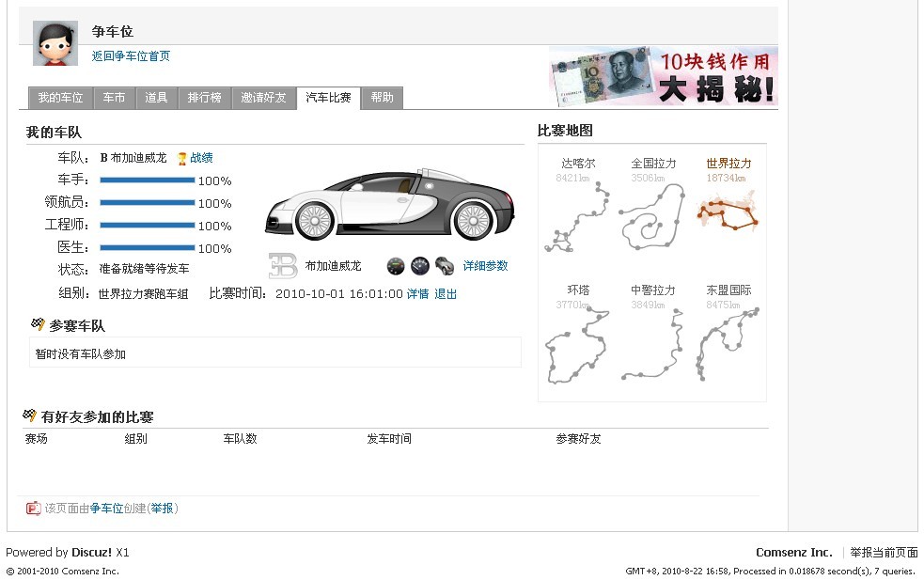Image resolution: width=924 pixels, height=580 pixels.
Task: Open 争车位 link in page footer
Action: tap(106, 509)
